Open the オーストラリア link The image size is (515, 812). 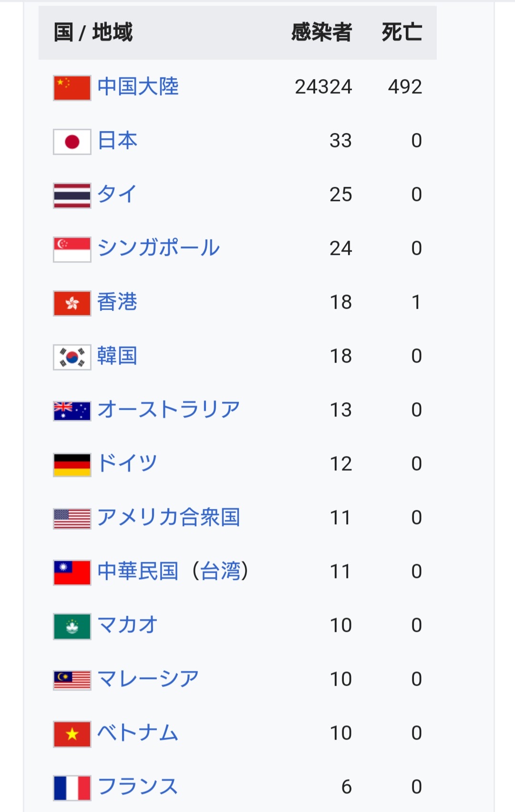point(168,410)
